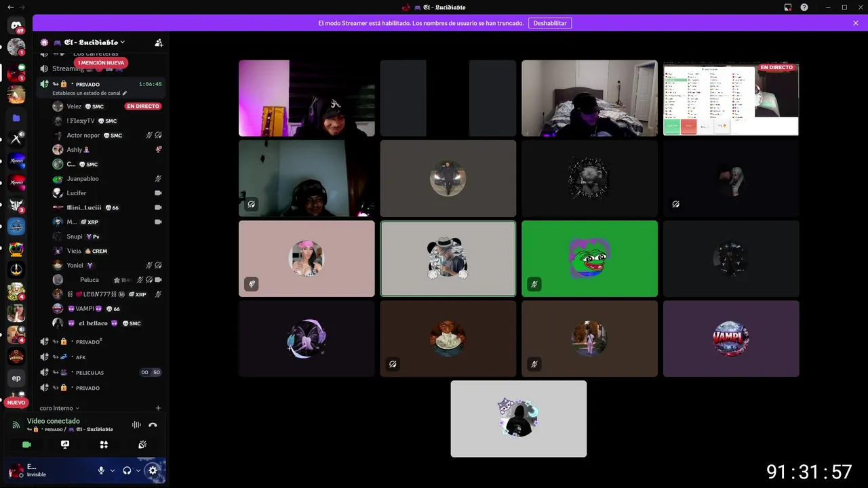Open the server folder icon in sidebar

16,118
